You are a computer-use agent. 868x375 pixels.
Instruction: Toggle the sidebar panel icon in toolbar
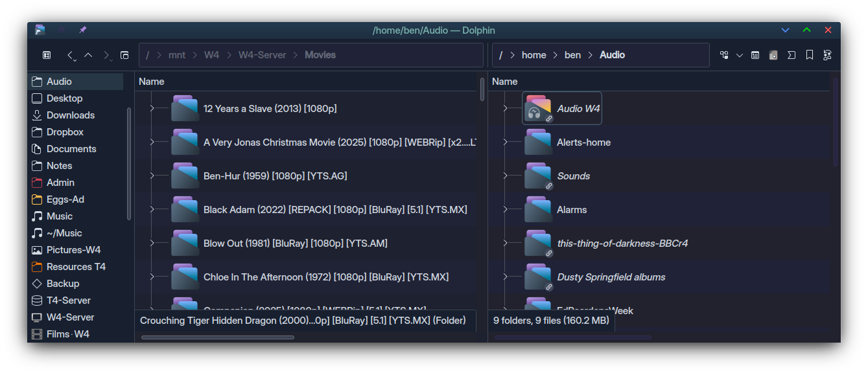pyautogui.click(x=47, y=56)
